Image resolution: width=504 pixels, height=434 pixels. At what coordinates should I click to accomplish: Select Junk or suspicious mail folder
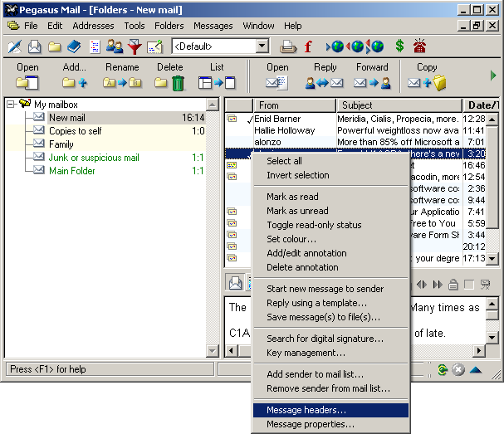pyautogui.click(x=94, y=158)
